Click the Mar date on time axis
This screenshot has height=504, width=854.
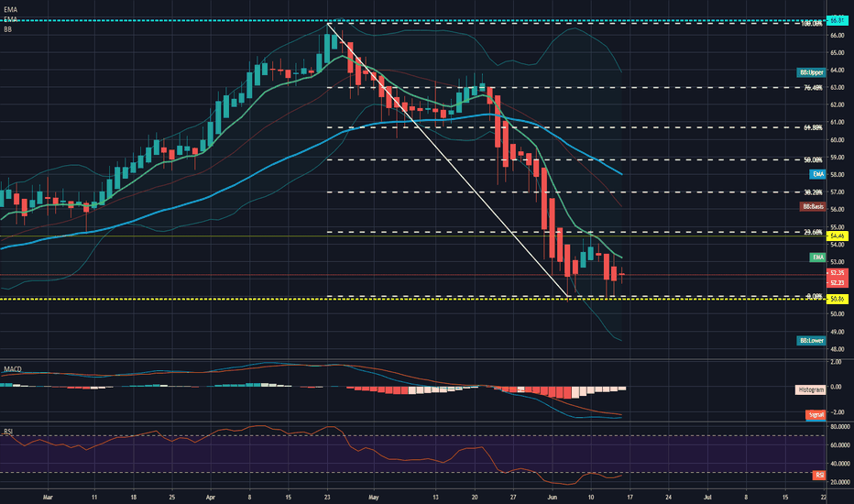coord(48,497)
